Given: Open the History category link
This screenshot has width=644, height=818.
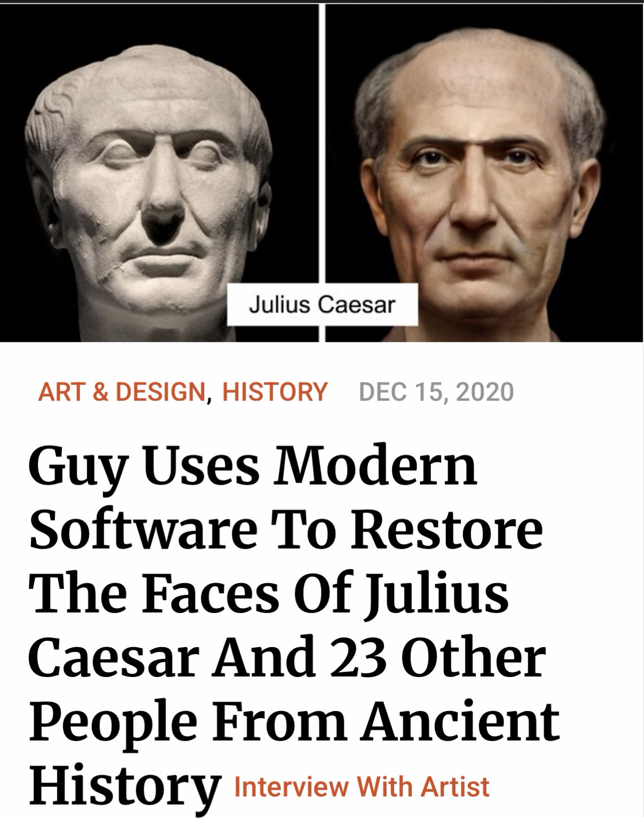Looking at the screenshot, I should tap(274, 391).
